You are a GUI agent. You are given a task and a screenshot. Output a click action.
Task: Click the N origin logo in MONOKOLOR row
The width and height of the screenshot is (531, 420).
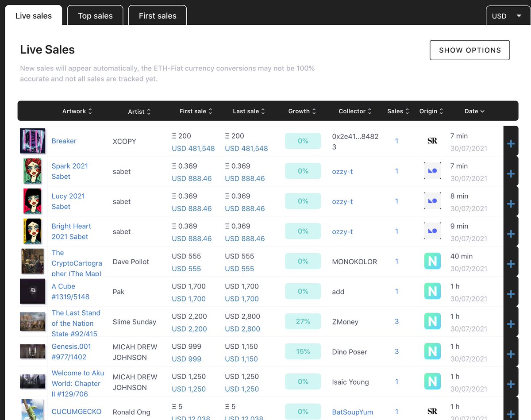432,261
